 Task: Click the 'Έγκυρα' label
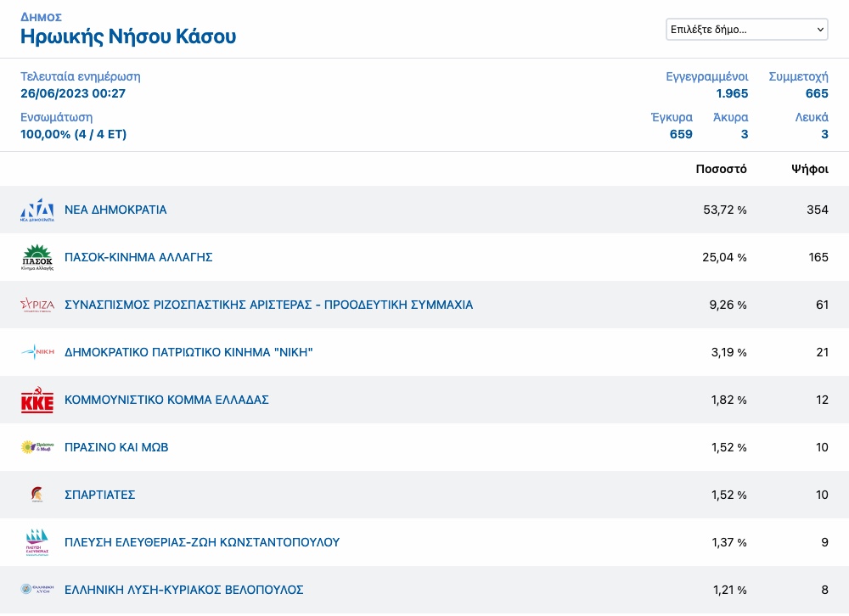point(672,117)
